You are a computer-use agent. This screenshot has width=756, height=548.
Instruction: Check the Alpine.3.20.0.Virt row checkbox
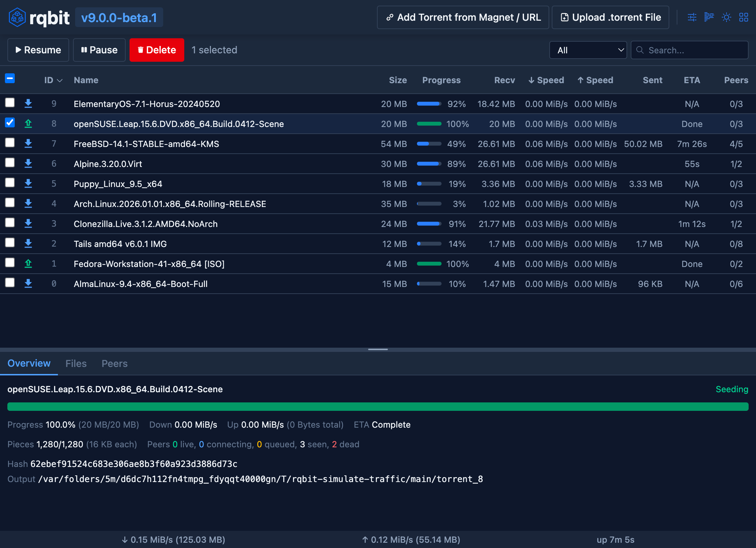tap(10, 163)
